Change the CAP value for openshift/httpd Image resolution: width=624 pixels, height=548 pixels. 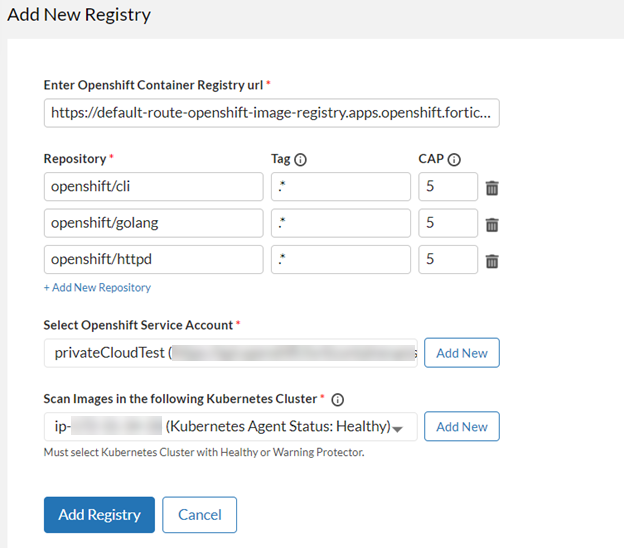click(x=447, y=260)
